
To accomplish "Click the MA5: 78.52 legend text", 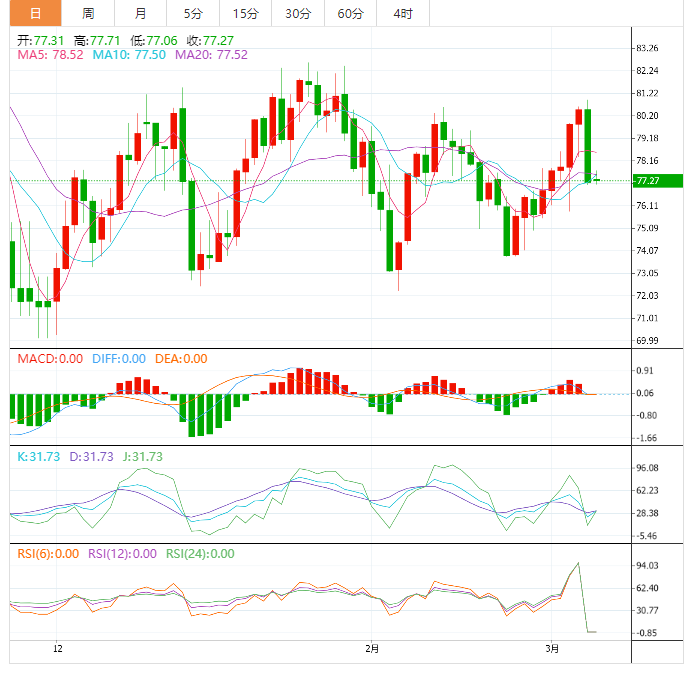I will pyautogui.click(x=50, y=55).
